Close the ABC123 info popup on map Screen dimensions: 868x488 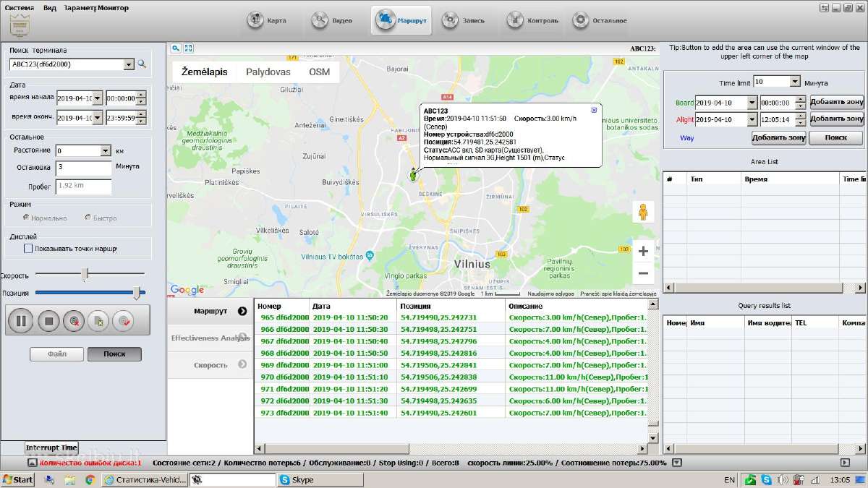[594, 110]
